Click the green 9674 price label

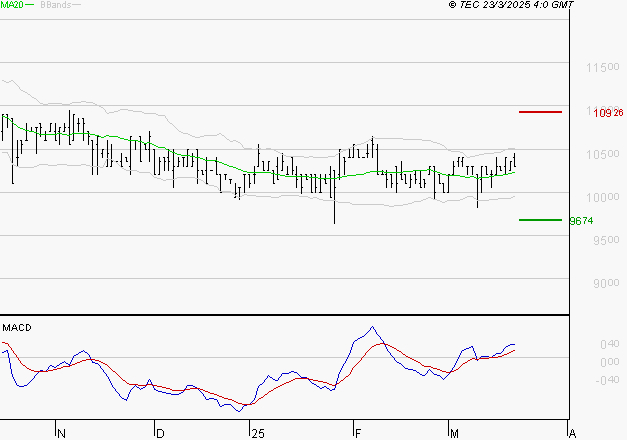coord(582,221)
